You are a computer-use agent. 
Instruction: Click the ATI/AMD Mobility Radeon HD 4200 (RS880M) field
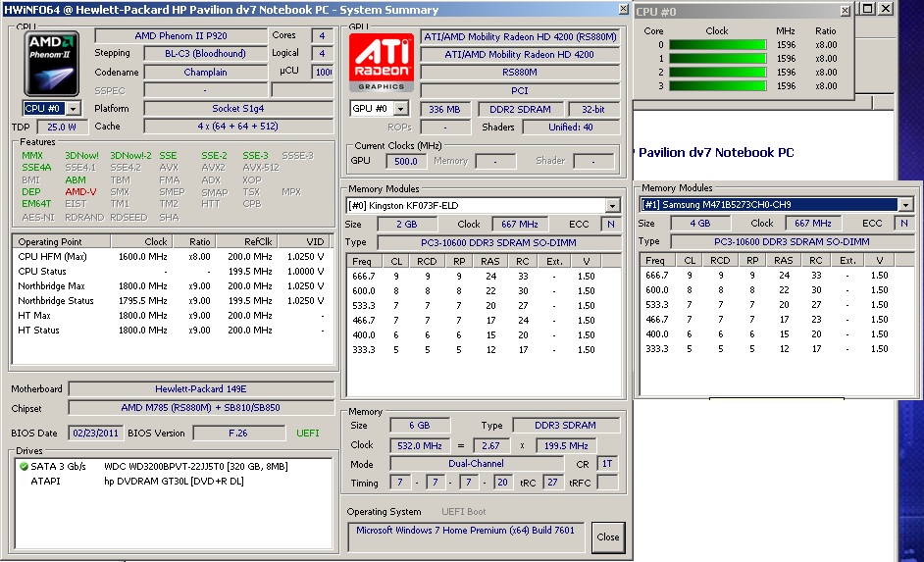(x=520, y=36)
